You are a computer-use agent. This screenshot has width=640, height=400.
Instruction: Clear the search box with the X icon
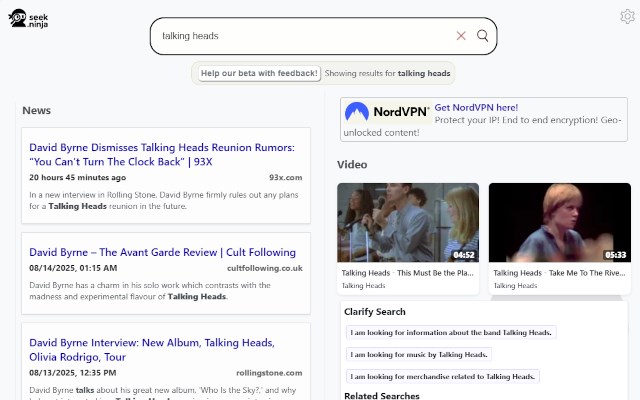click(461, 36)
